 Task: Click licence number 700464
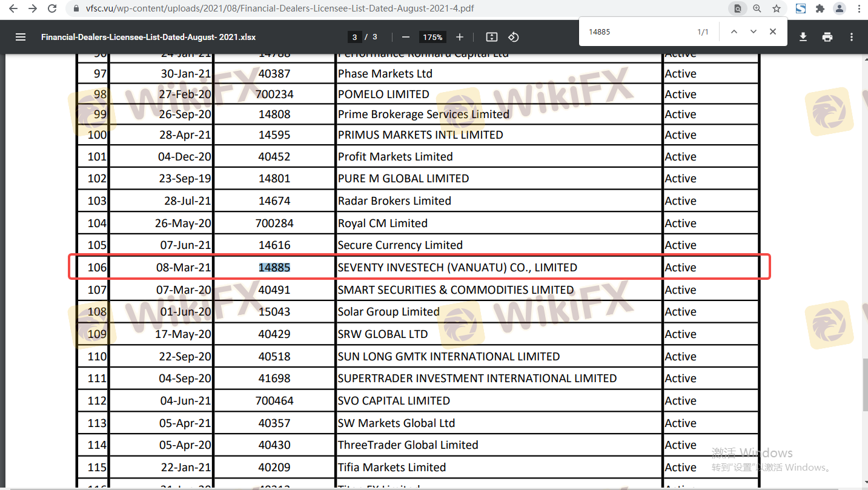pos(274,401)
